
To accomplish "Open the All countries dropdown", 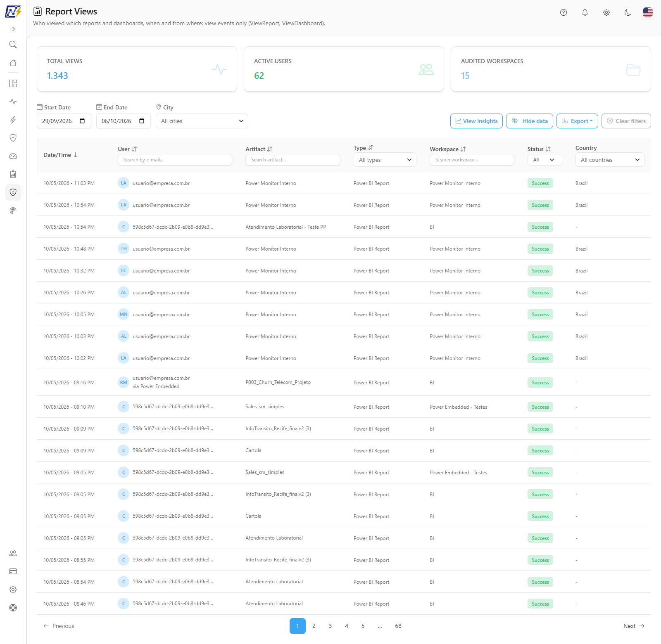I will click(x=610, y=160).
